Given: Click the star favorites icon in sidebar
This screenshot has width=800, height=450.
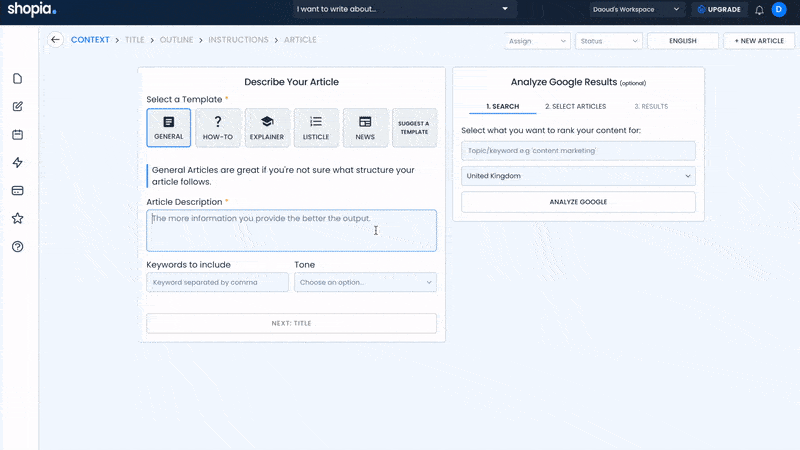Looking at the screenshot, I should coord(17,219).
